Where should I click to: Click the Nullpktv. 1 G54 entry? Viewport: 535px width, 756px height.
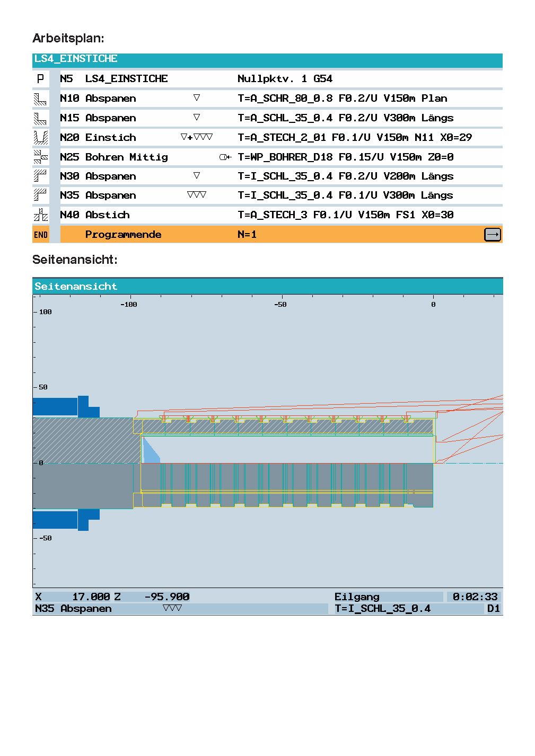[x=285, y=79]
